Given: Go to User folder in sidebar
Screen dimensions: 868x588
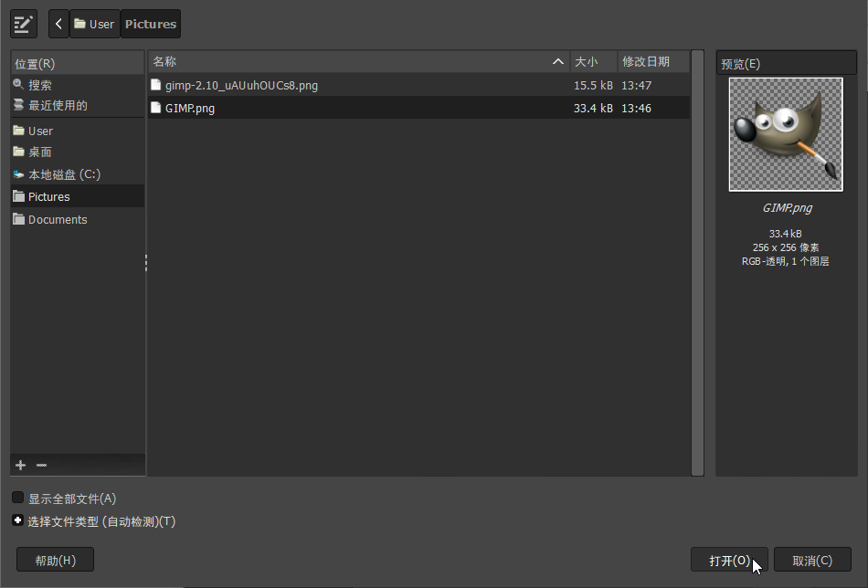Looking at the screenshot, I should tap(78, 131).
